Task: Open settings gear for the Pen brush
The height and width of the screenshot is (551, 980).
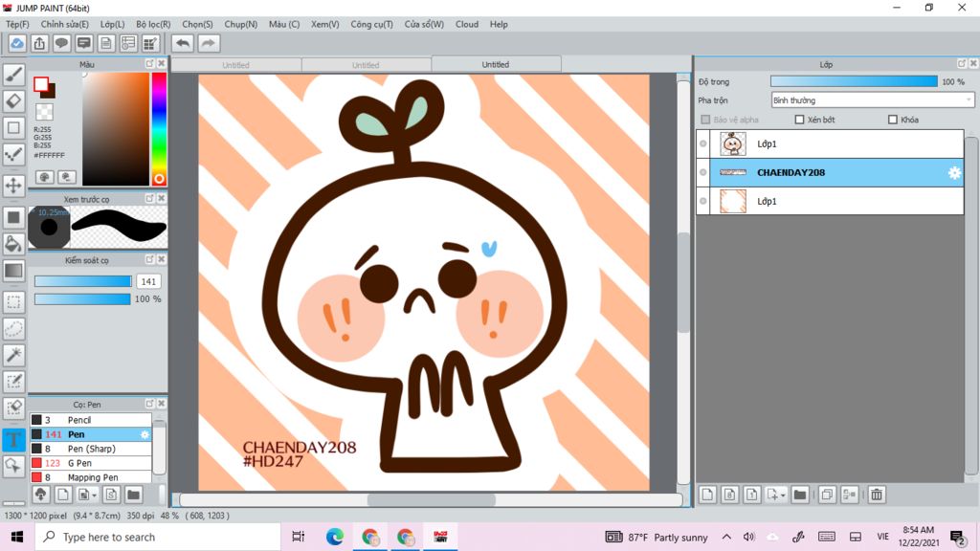Action: (145, 434)
